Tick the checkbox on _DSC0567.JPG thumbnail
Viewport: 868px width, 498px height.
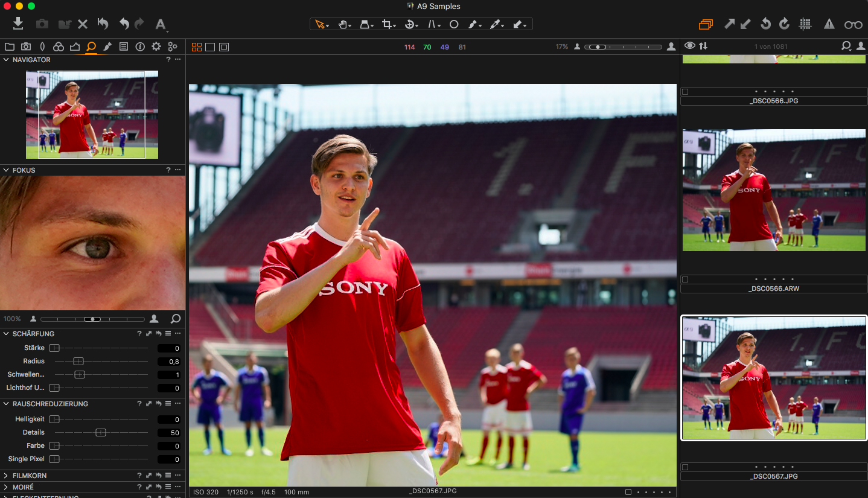[x=685, y=467]
